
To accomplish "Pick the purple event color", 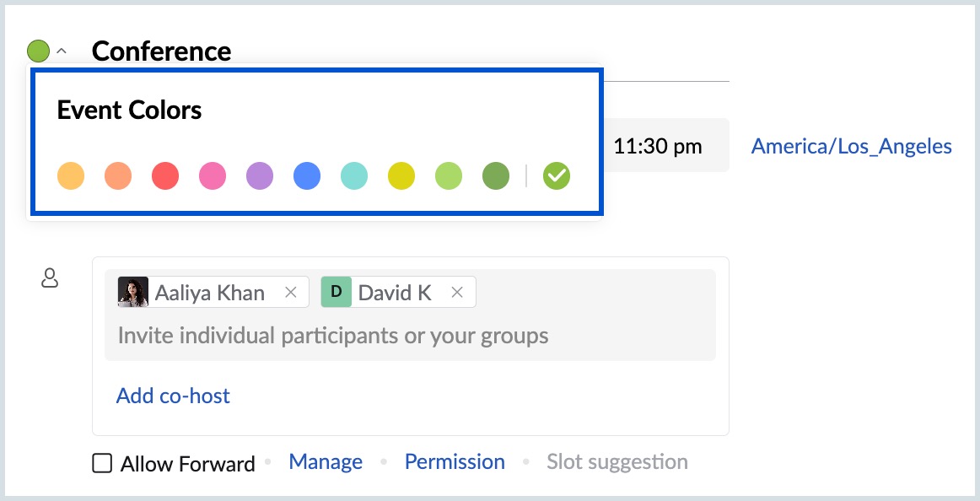I will 260,176.
